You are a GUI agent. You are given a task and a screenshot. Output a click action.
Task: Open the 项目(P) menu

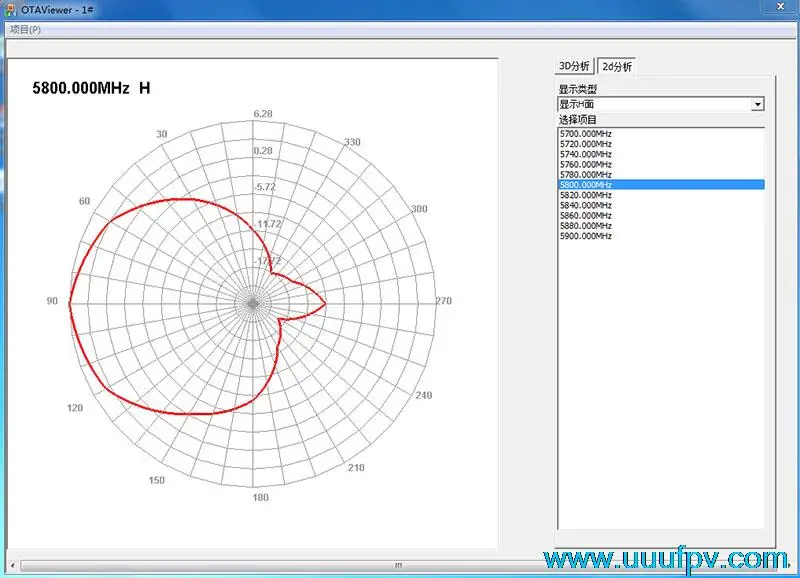click(x=25, y=29)
